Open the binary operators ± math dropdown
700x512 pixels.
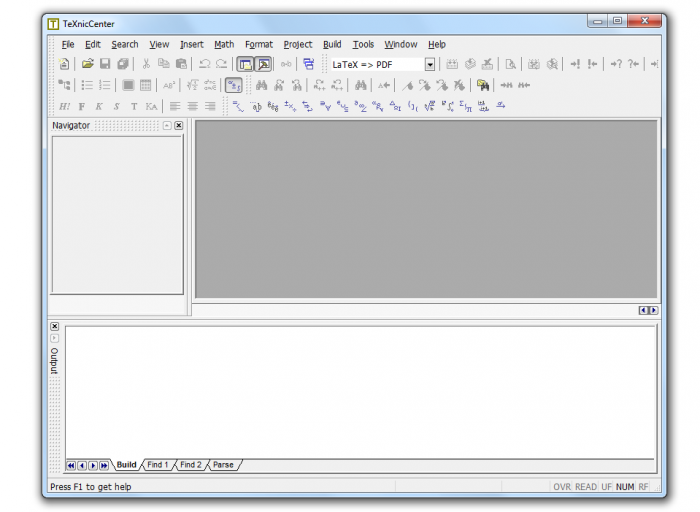(290, 106)
